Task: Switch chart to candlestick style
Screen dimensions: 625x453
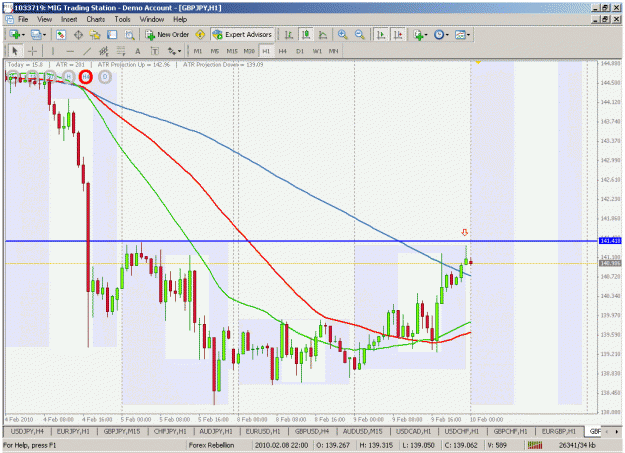Action: (306, 35)
